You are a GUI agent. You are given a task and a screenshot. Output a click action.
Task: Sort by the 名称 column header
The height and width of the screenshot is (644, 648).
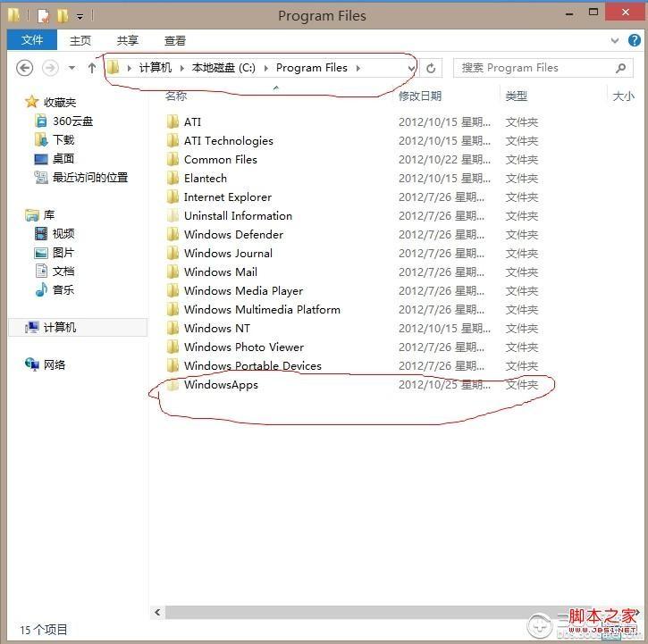[x=176, y=96]
